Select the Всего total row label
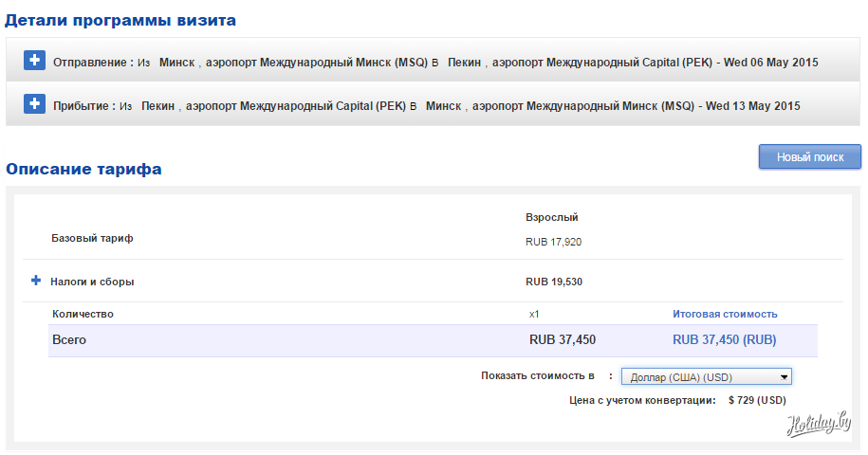 (69, 339)
